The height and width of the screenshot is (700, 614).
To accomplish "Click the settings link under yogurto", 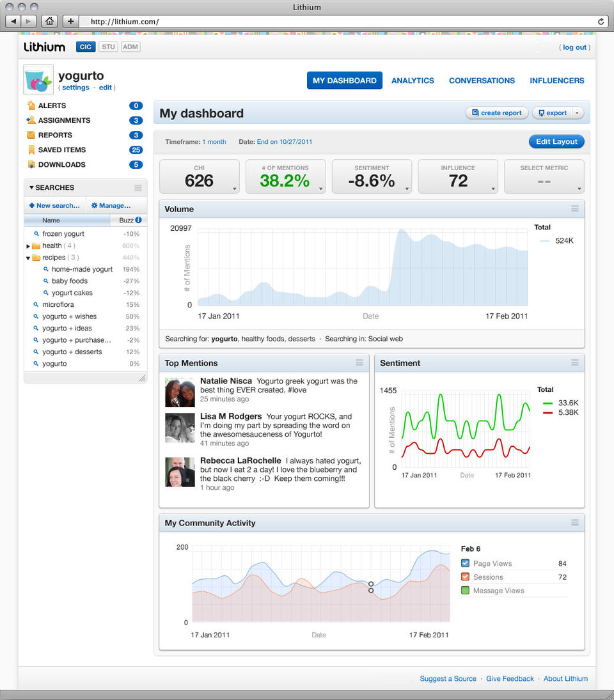I will pos(75,88).
